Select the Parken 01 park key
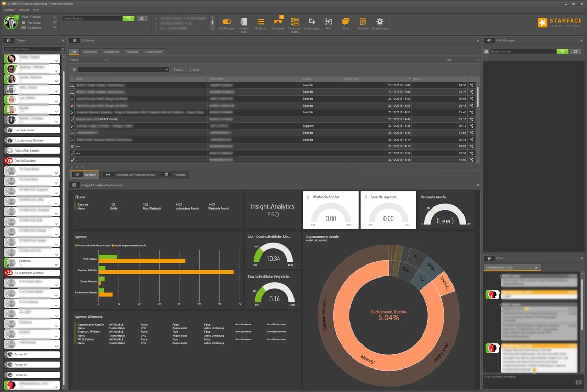Viewport: 587px width, 392px height. click(x=32, y=364)
